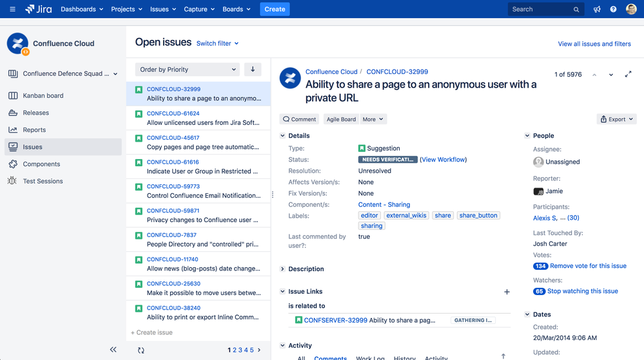The width and height of the screenshot is (644, 360).
Task: Collapse the sidebar with double-chevron icon
Action: pos(113,350)
